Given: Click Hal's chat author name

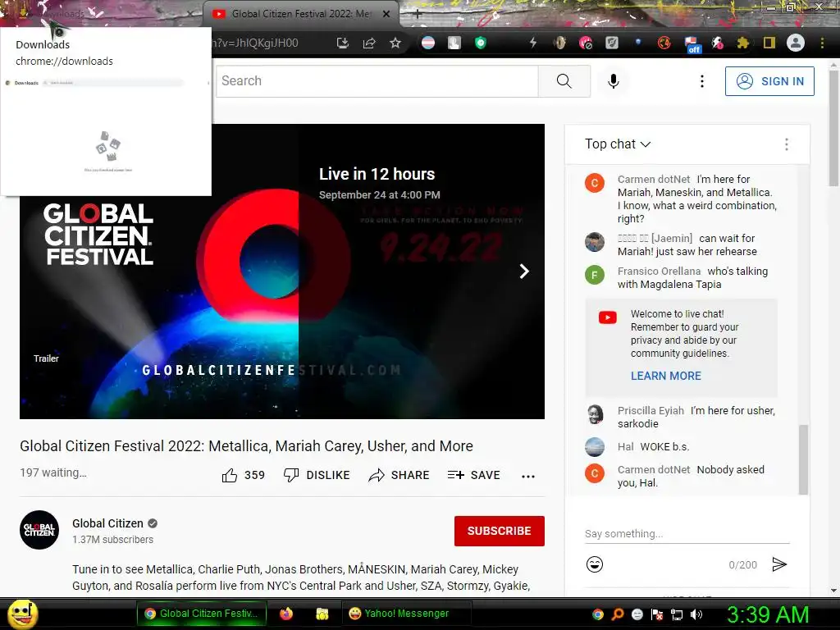Looking at the screenshot, I should [626, 447].
